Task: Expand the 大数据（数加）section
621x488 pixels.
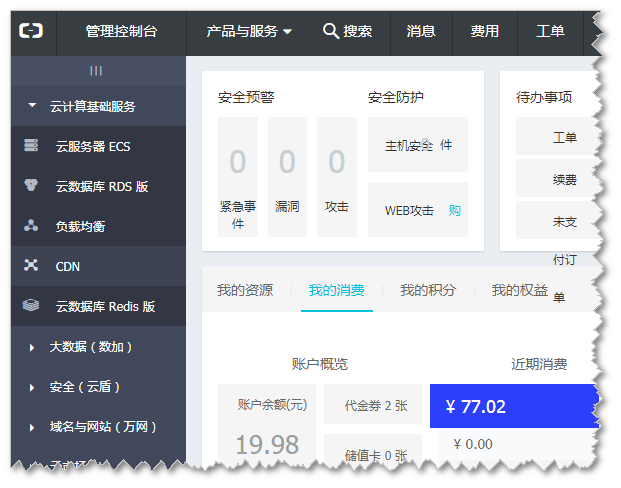Action: 32,347
